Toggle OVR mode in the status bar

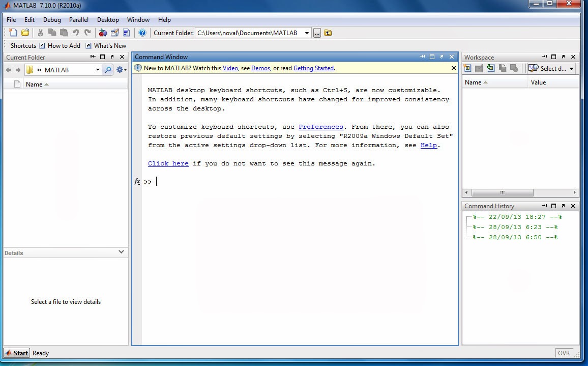[564, 353]
